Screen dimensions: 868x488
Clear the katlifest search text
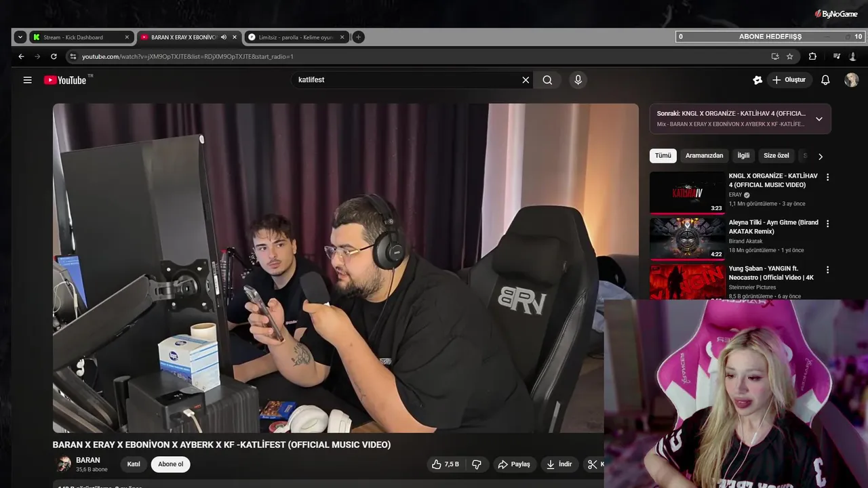[526, 80]
